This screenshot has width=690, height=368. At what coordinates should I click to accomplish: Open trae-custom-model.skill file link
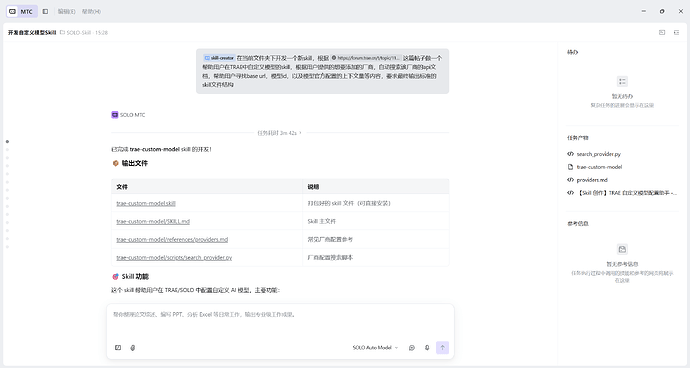(146, 203)
